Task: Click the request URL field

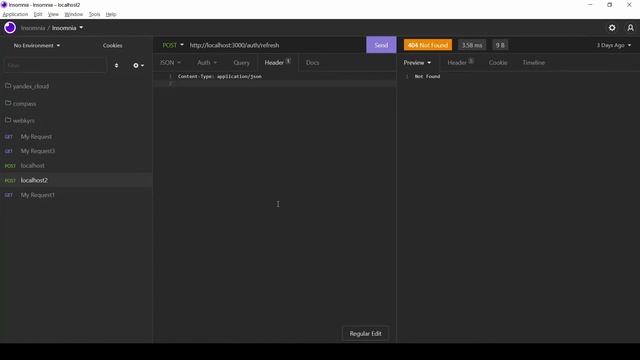Action: point(276,45)
